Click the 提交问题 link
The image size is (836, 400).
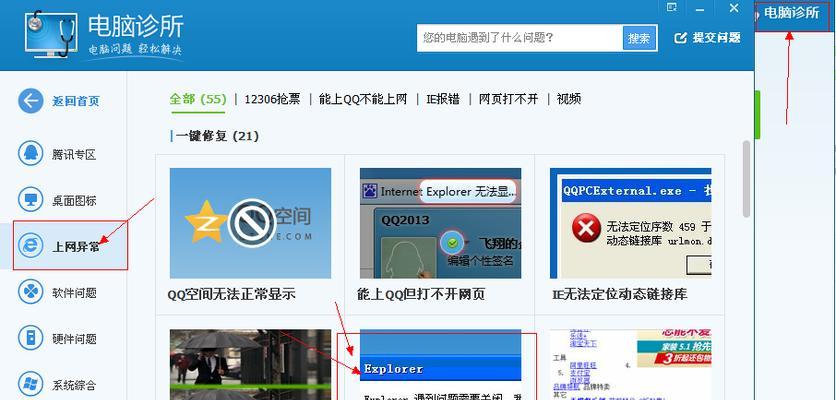(x=717, y=37)
